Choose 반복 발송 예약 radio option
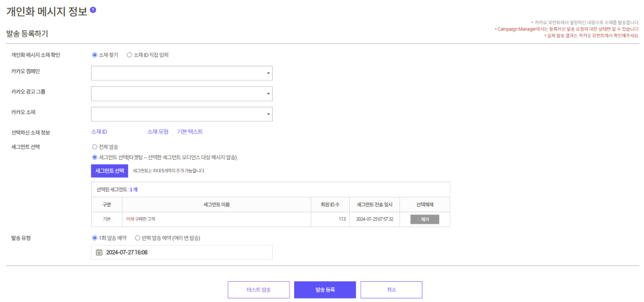 tap(138, 238)
